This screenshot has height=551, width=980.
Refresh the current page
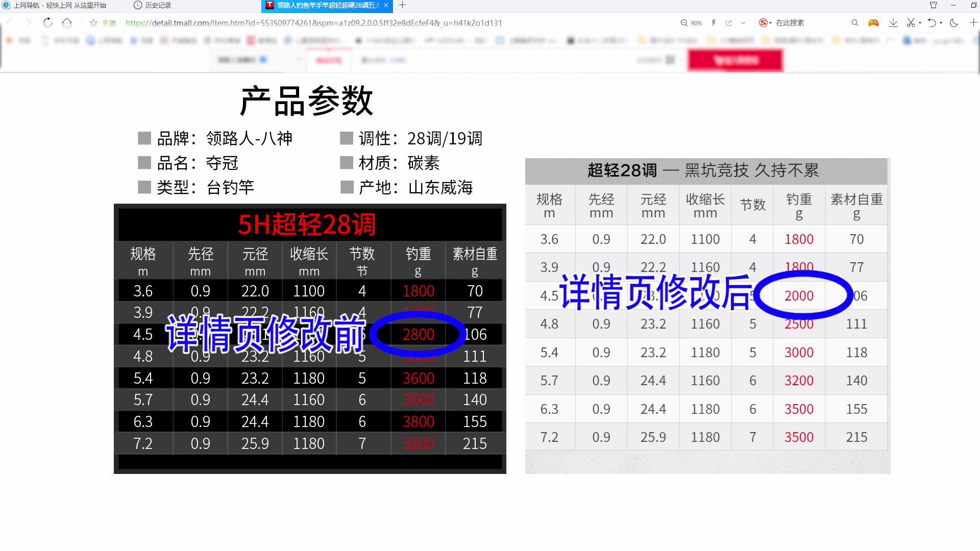coord(47,22)
